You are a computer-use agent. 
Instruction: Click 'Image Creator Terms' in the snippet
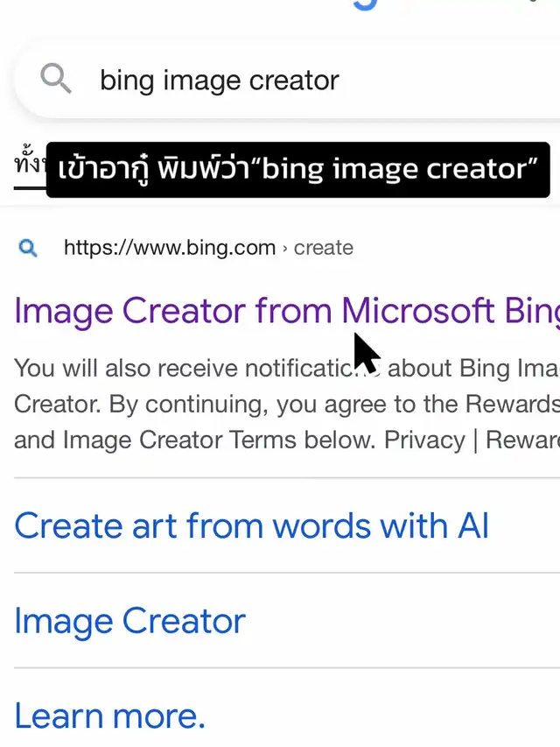(x=179, y=440)
